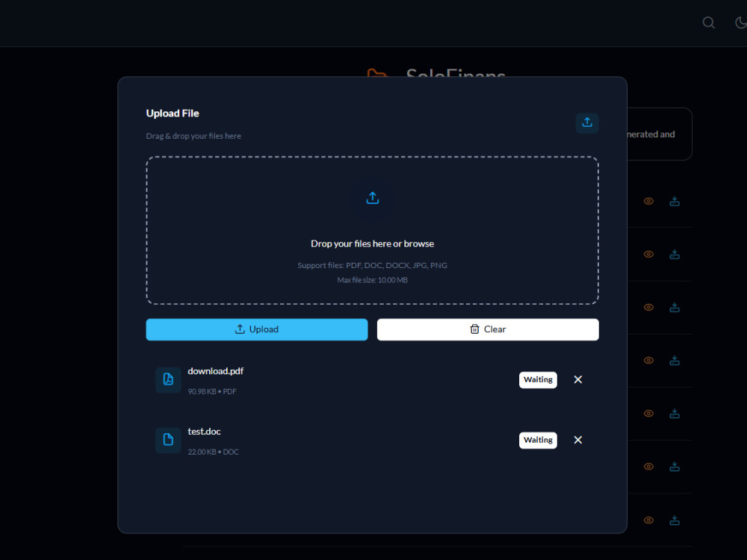Click the upload arrow inside drop zone
747x560 pixels.
point(373,198)
